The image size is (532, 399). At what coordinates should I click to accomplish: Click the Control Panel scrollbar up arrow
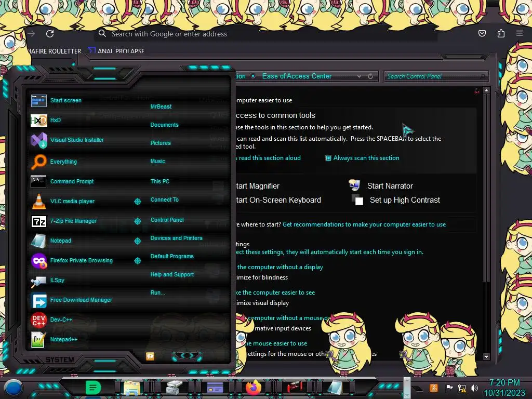486,90
